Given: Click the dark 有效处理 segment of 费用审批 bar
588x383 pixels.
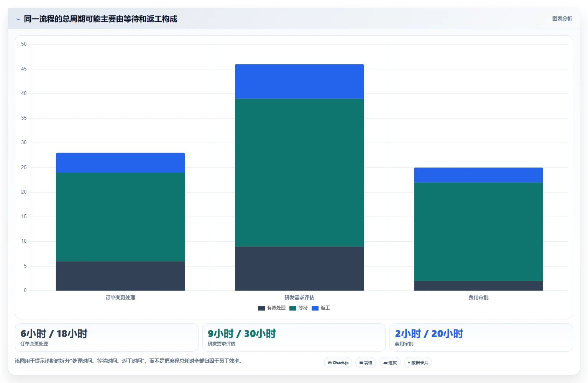Looking at the screenshot, I should tap(478, 286).
